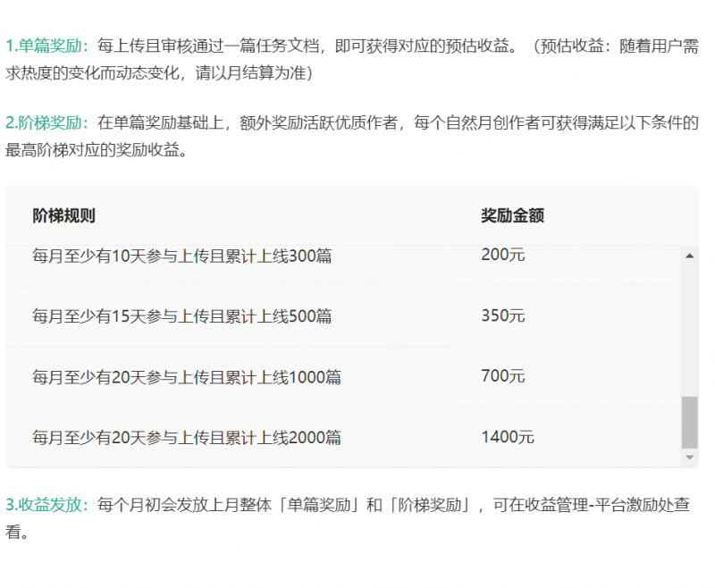Click the 奖励金额 column header

point(512,215)
